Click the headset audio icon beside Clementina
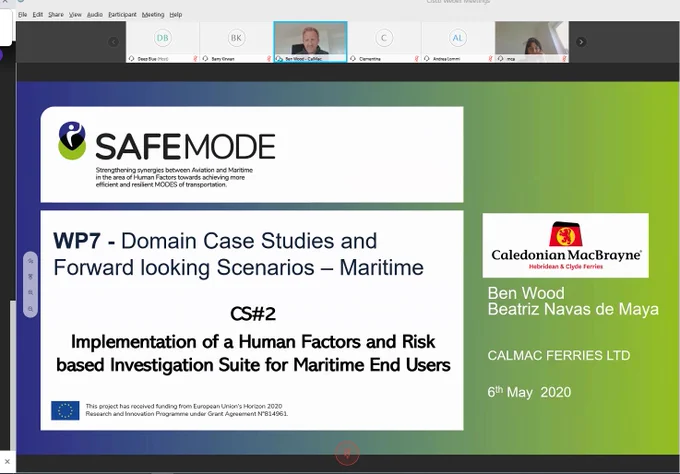The width and height of the screenshot is (680, 474). point(353,59)
